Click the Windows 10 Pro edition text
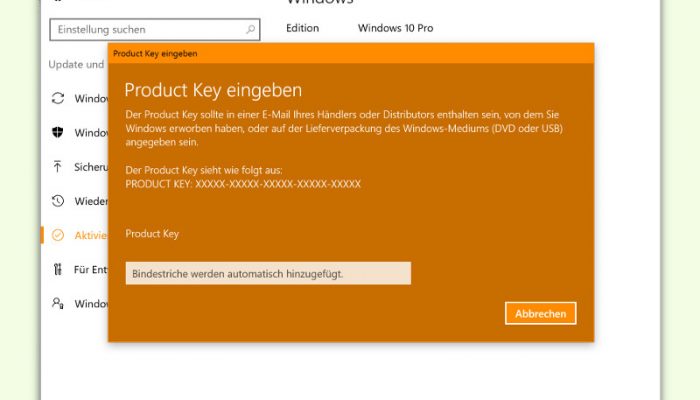The height and width of the screenshot is (400, 700). (x=396, y=28)
